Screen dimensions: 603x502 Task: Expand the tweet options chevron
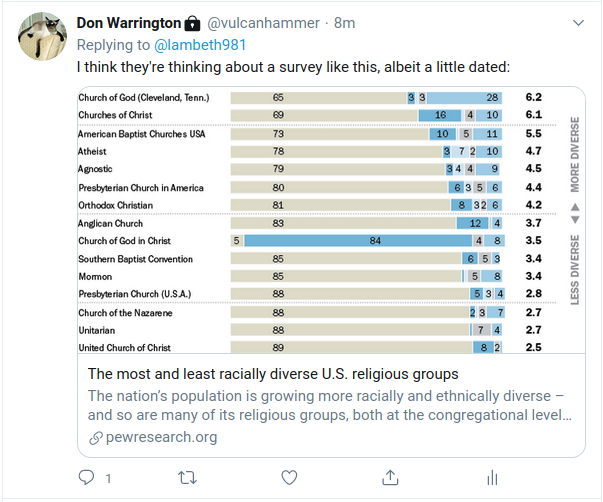click(577, 22)
